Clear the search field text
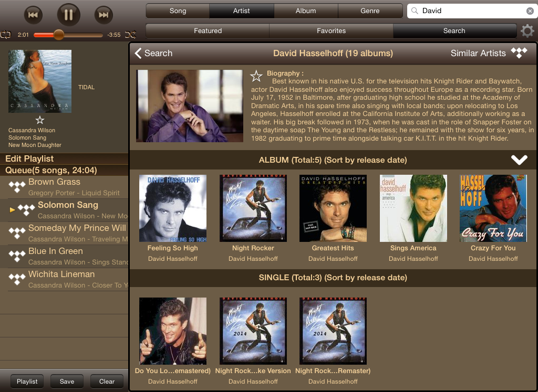Image resolution: width=538 pixels, height=392 pixels. click(530, 11)
